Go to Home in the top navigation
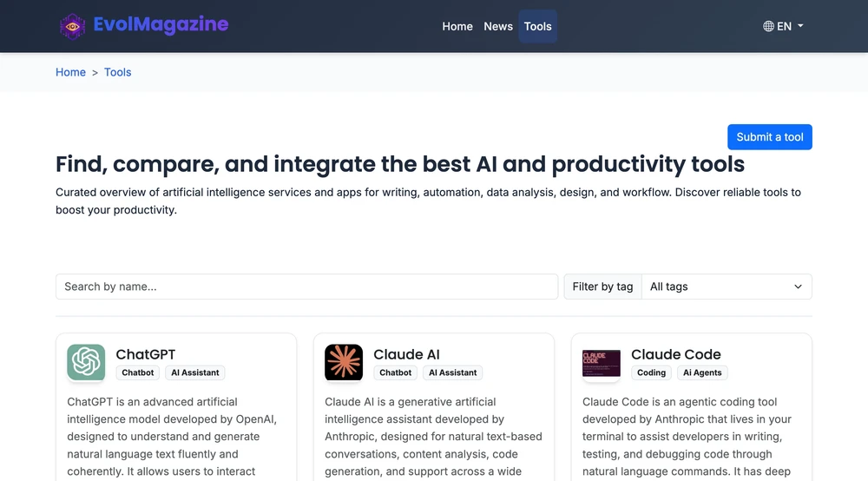Image resolution: width=868 pixels, height=481 pixels. pos(457,26)
